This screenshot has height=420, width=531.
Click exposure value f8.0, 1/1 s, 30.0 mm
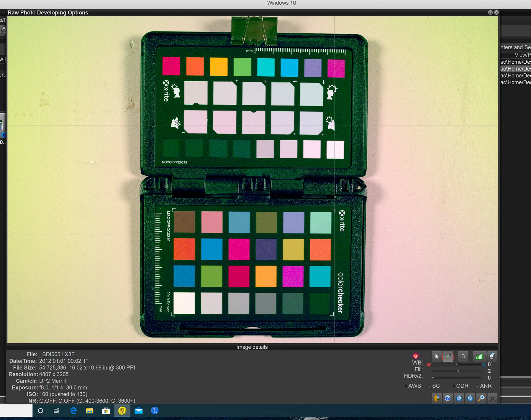tap(63, 388)
